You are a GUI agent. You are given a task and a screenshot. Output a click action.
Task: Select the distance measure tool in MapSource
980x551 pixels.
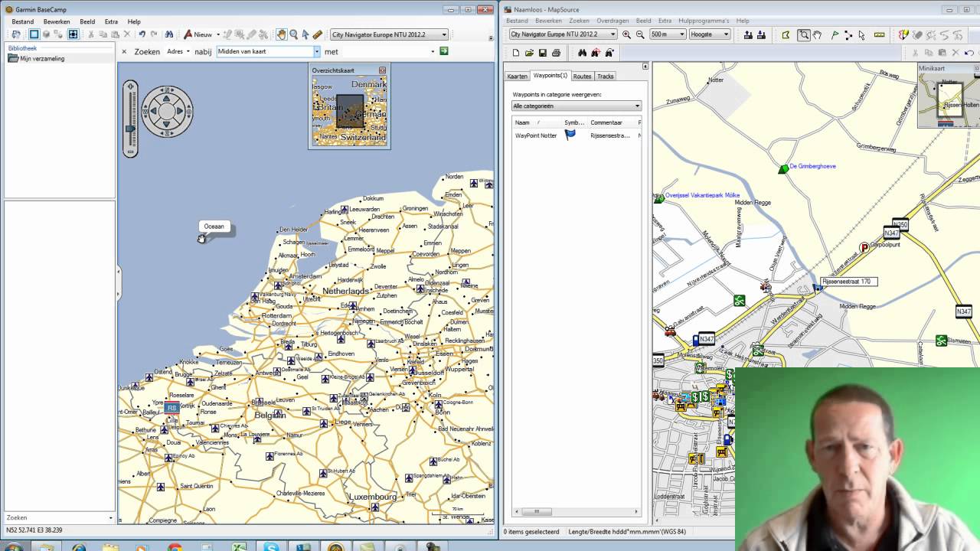point(879,34)
